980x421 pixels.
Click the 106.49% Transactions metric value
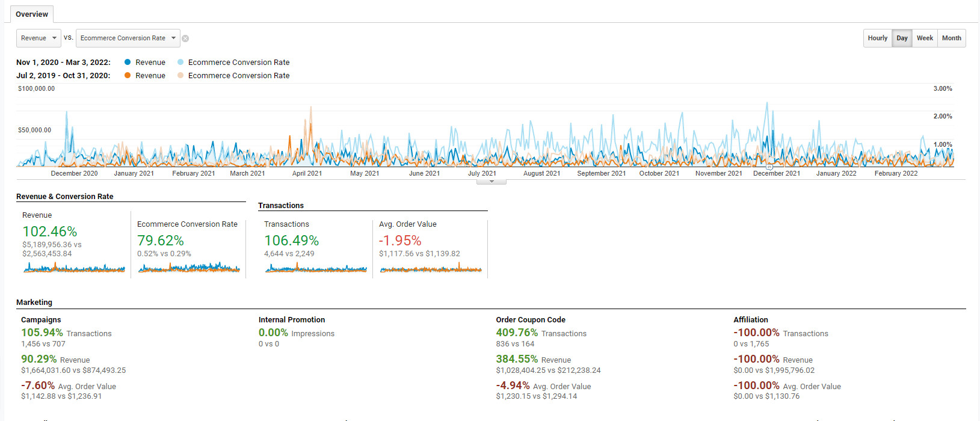[292, 241]
